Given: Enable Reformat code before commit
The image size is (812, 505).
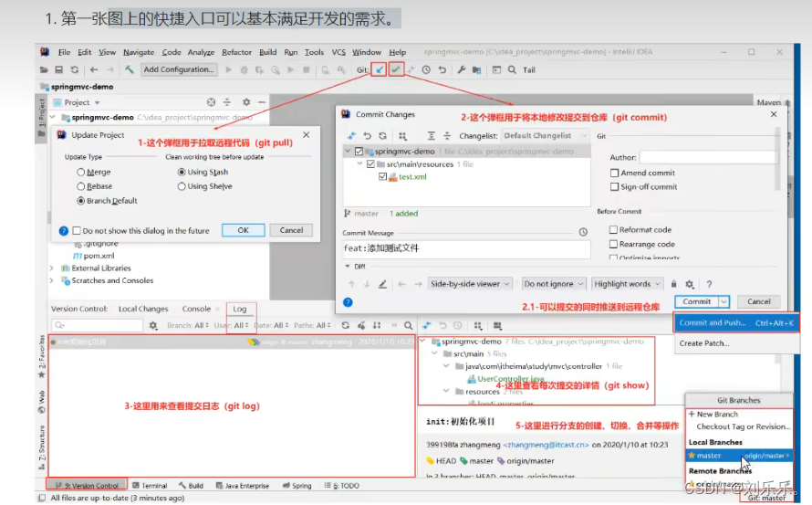Looking at the screenshot, I should tap(613, 230).
